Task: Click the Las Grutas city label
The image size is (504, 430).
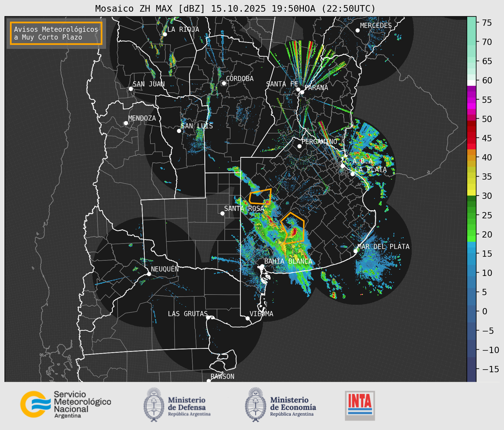Action: (x=187, y=314)
